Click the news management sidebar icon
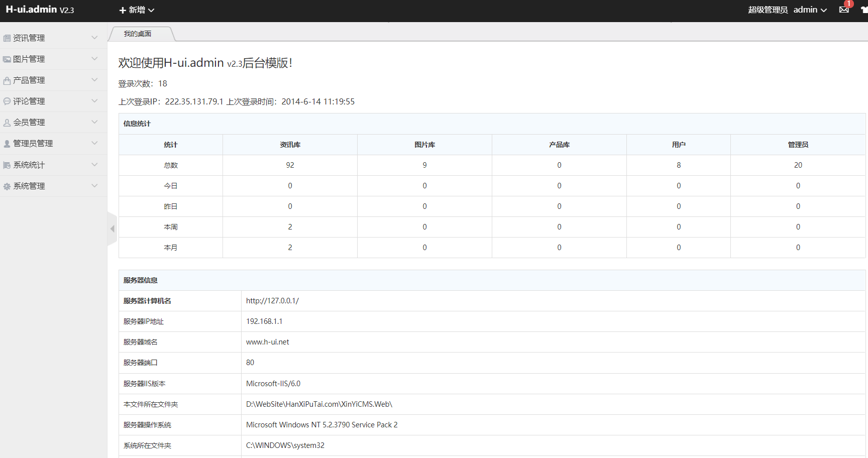 click(7, 38)
